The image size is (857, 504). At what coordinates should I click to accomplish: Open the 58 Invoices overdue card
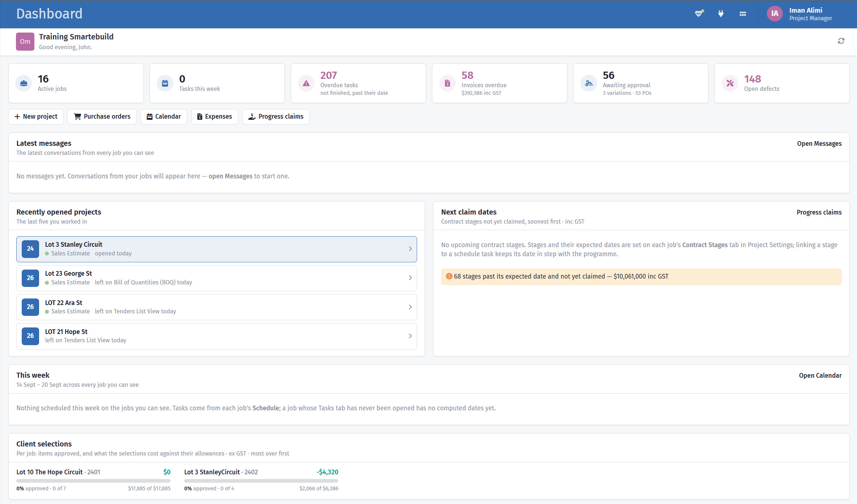point(500,83)
